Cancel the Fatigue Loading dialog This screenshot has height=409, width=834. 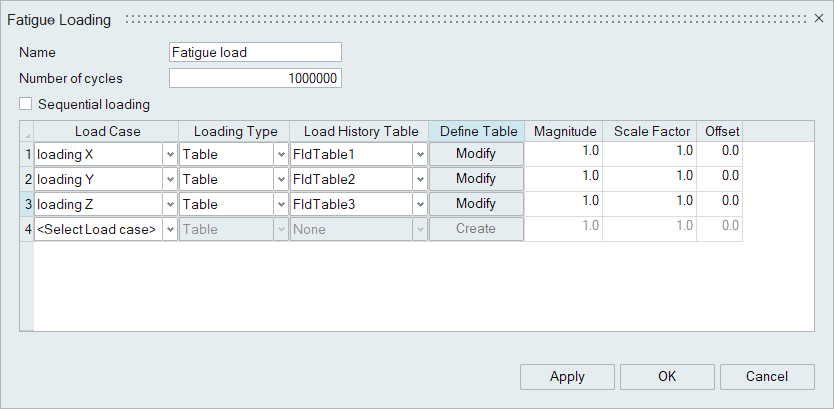[767, 377]
